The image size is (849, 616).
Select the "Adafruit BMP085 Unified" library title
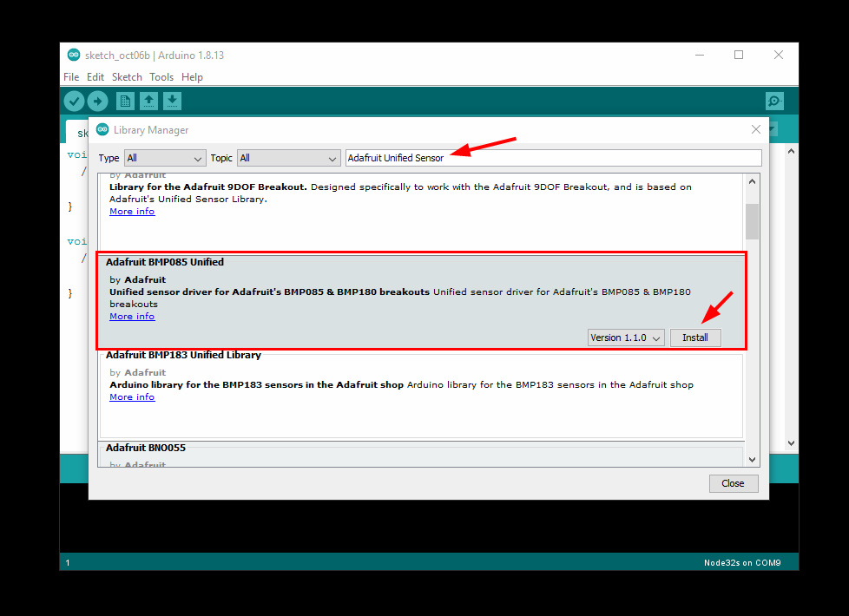coord(165,262)
